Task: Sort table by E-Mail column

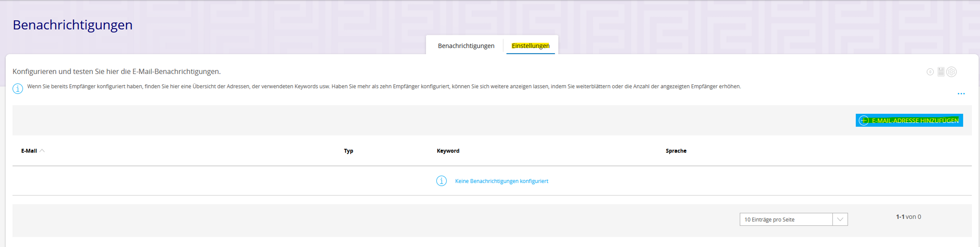Action: (x=29, y=151)
